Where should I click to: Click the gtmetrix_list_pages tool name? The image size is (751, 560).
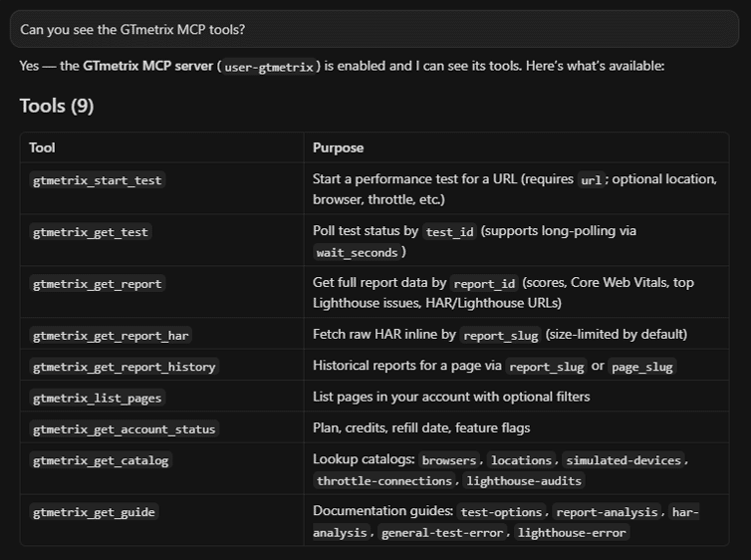point(98,398)
